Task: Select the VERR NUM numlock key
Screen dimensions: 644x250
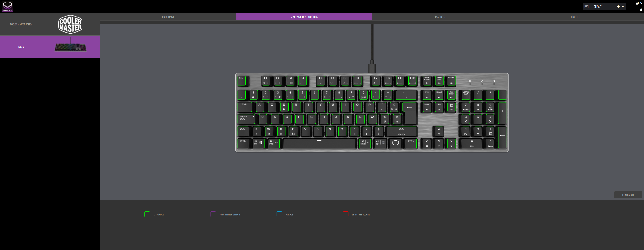Action: 466,95
